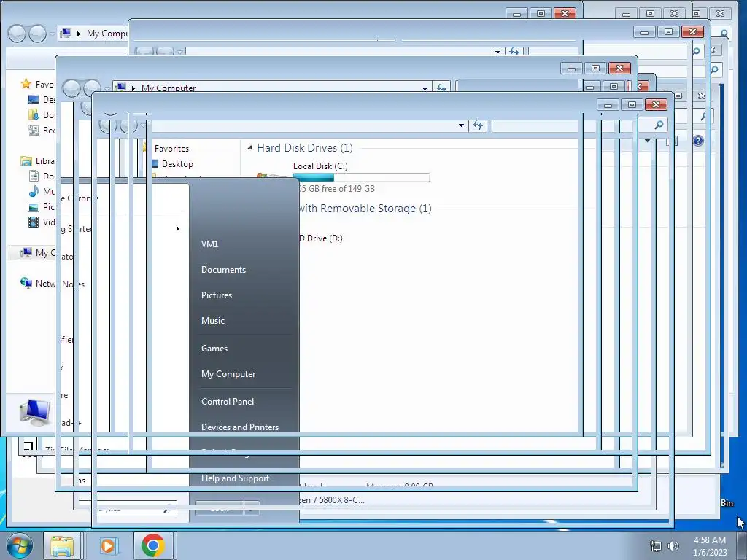Select My Computer in rearmost window sidebar

[x=31, y=253]
